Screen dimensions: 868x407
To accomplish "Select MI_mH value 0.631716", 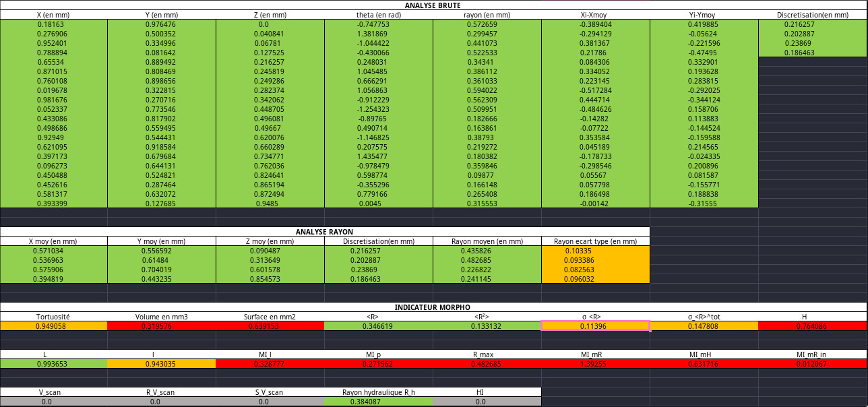I will click(704, 364).
